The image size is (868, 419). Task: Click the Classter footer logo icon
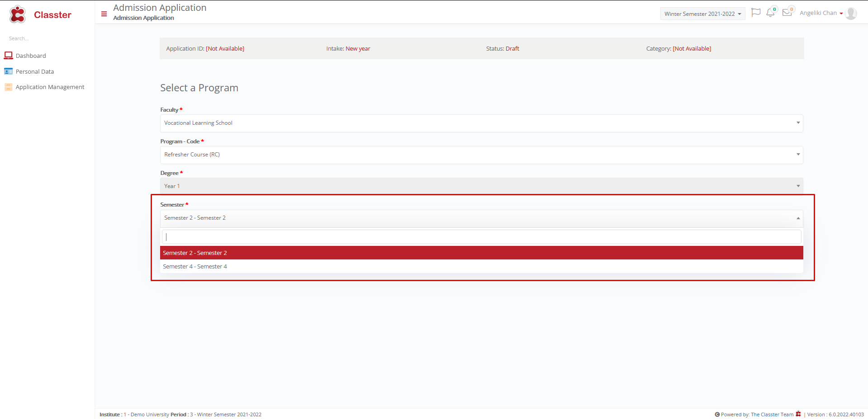pyautogui.click(x=798, y=414)
